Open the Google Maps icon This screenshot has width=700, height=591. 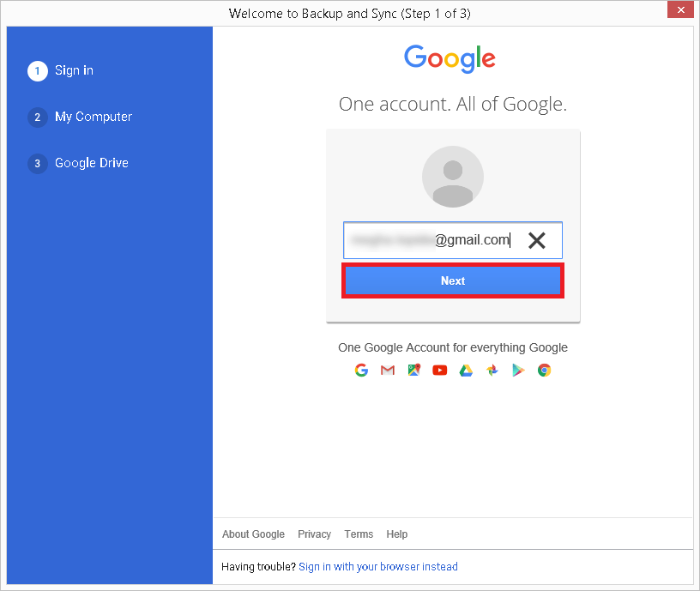point(413,370)
